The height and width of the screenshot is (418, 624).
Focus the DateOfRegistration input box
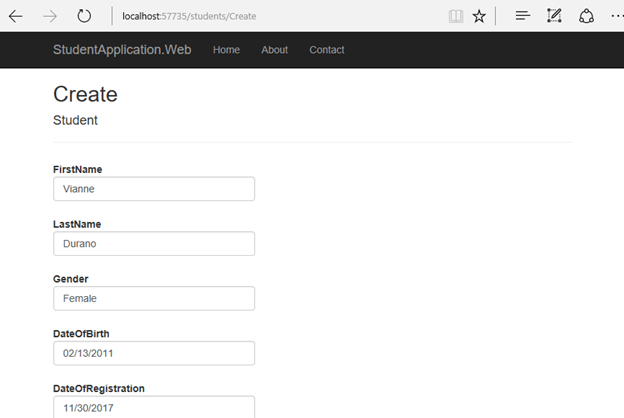(154, 407)
